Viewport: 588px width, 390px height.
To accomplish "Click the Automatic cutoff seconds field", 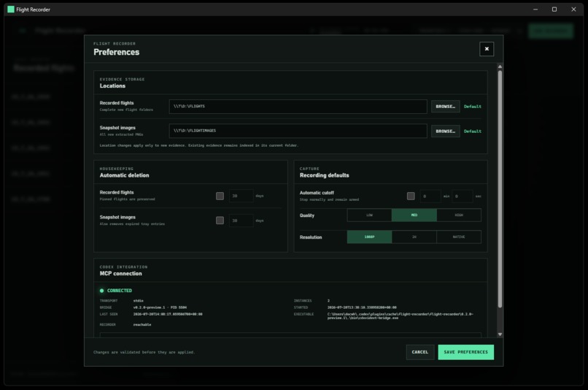I will click(x=462, y=196).
